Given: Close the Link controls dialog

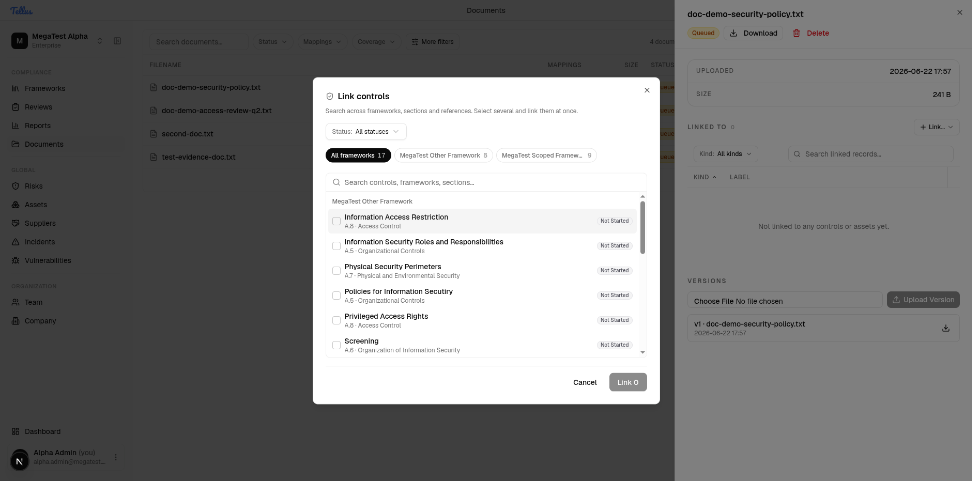Looking at the screenshot, I should pos(647,90).
